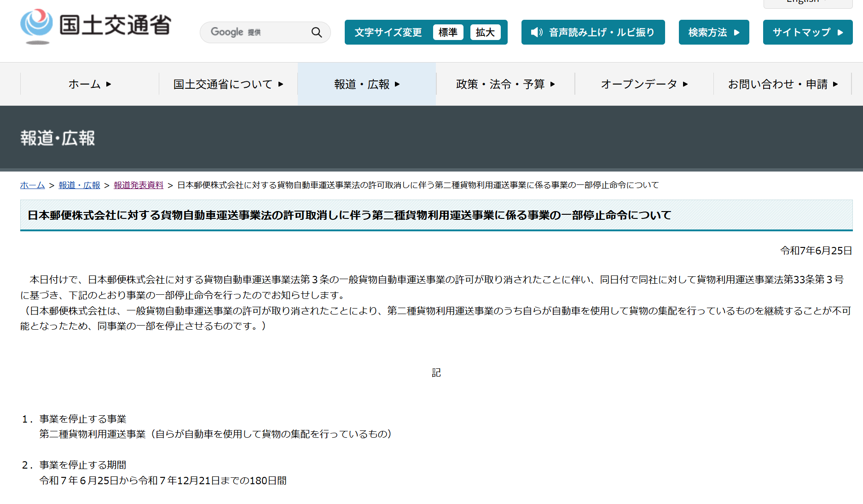Follow the 報道・広報 breadcrumb link
The width and height of the screenshot is (863, 504).
pos(79,185)
